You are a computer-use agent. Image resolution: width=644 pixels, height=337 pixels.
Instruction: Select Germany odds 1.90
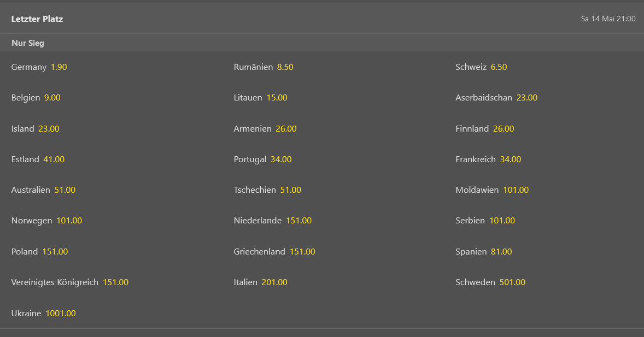(39, 67)
